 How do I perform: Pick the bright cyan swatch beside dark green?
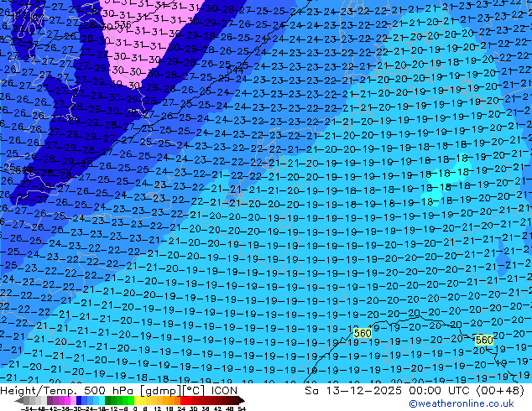tap(102, 400)
